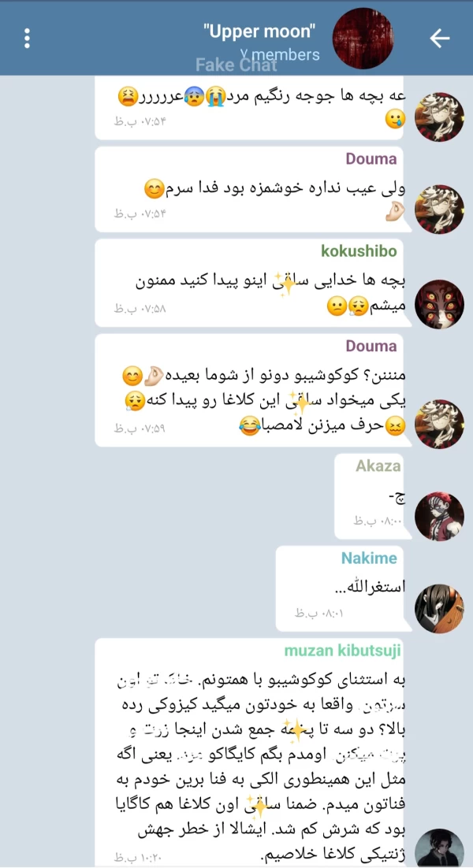Screen dimensions: 473x868
Task: Select the muzan kibutsuji sender name
Action: [x=343, y=651]
